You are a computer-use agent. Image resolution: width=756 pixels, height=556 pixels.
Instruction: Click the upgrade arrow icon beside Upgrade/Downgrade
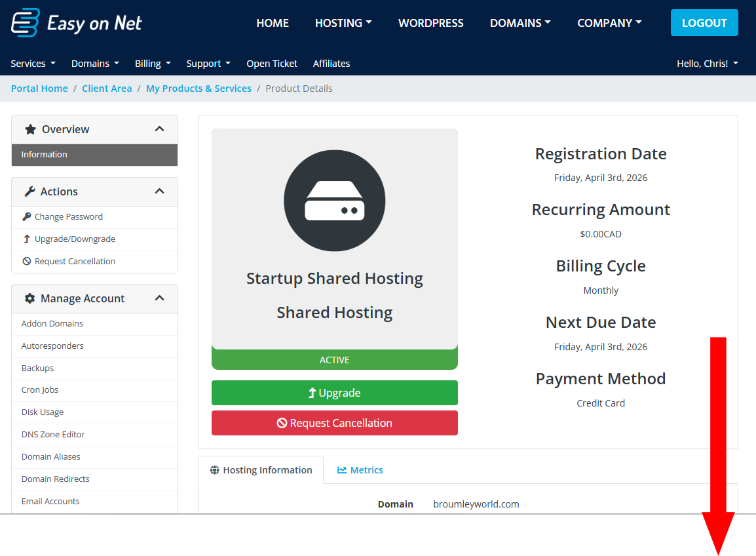(x=27, y=239)
